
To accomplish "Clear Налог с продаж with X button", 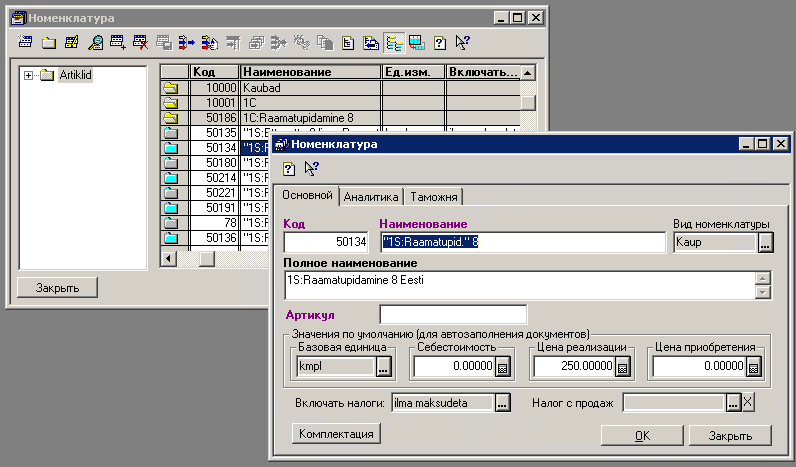I will [748, 403].
